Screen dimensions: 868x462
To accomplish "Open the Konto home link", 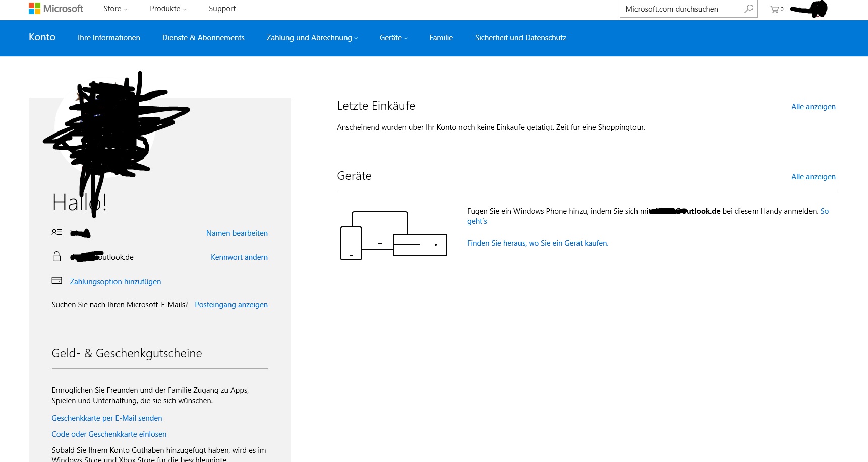I will click(42, 37).
